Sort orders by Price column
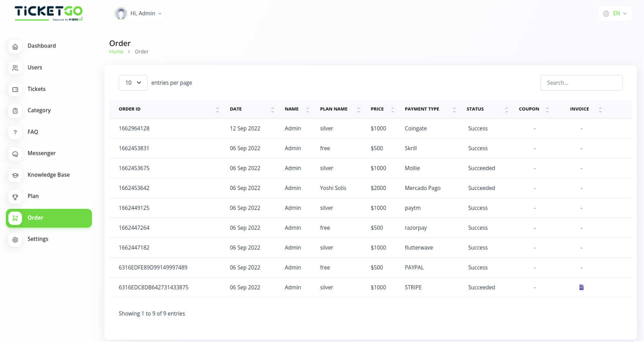Screen dimensions: 644x342 [x=377, y=109]
